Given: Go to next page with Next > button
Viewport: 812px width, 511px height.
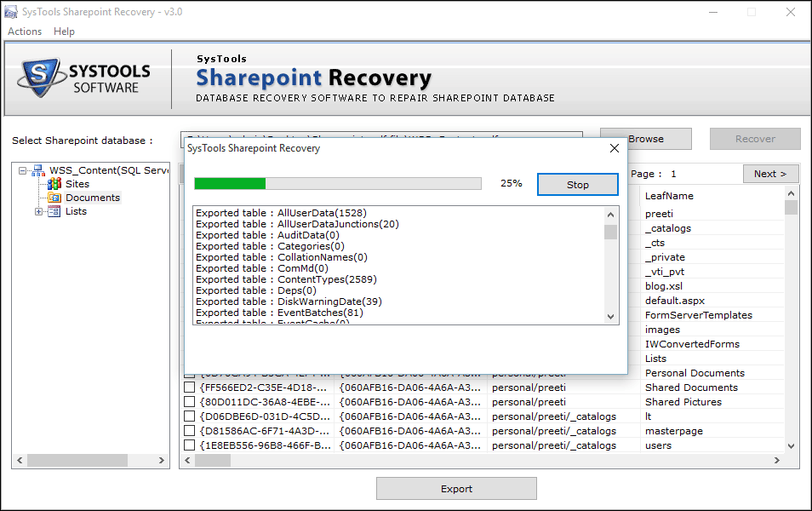Looking at the screenshot, I should point(770,174).
